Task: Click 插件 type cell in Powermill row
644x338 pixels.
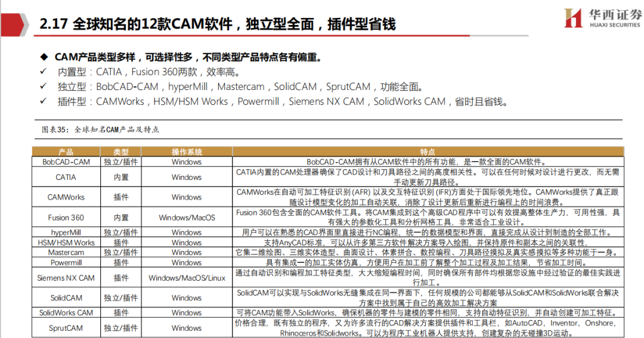Action: (x=121, y=263)
